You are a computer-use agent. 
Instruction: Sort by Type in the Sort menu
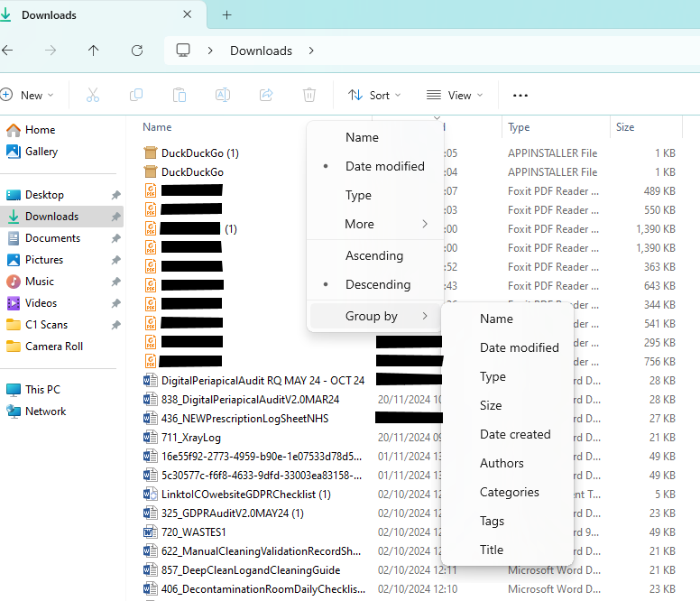(x=375, y=195)
